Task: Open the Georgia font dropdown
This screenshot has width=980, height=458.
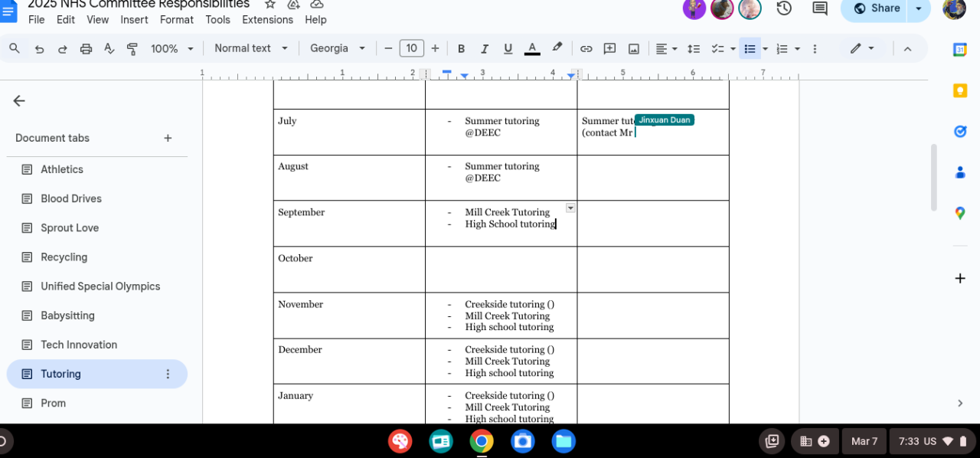Action: (x=338, y=48)
